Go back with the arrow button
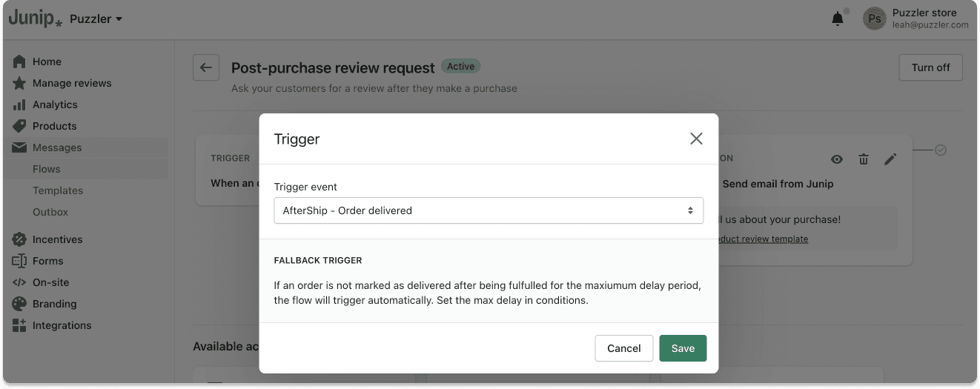This screenshot has width=980, height=389. [206, 67]
